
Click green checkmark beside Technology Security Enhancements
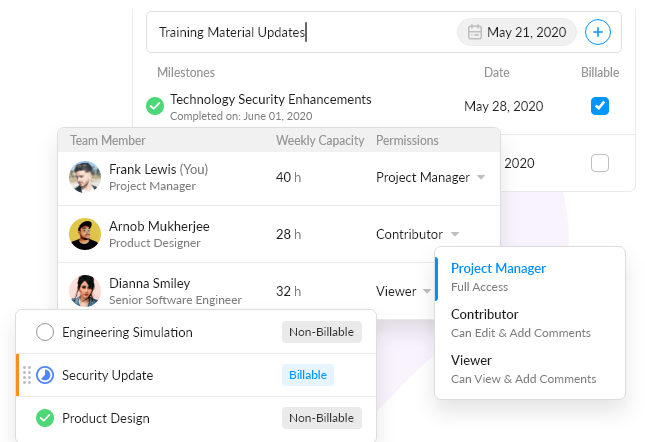pos(155,105)
